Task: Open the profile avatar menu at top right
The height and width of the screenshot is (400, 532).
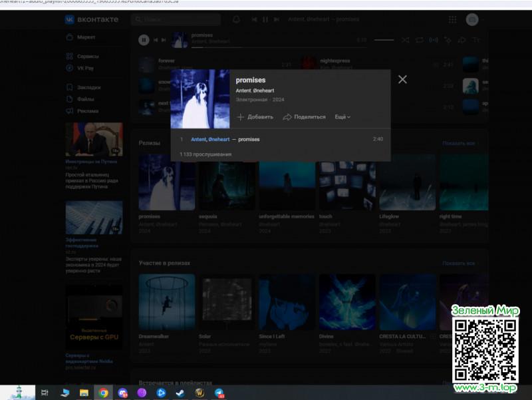Action: click(471, 20)
